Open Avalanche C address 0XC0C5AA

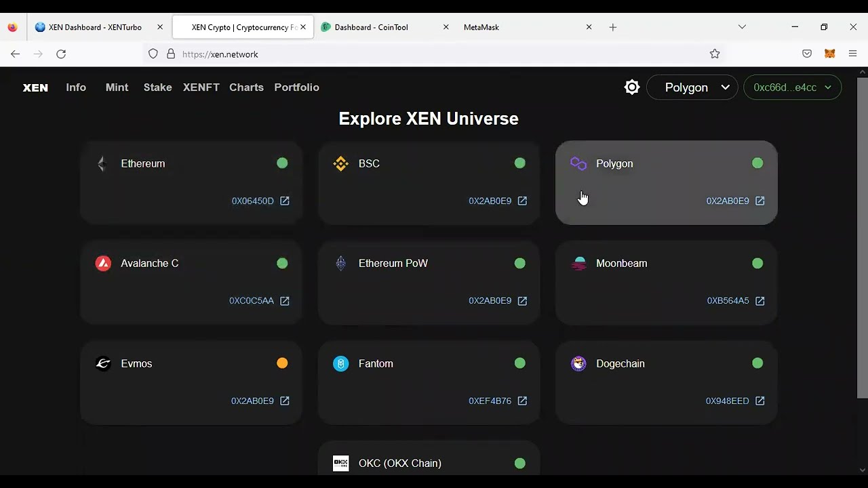pos(252,301)
